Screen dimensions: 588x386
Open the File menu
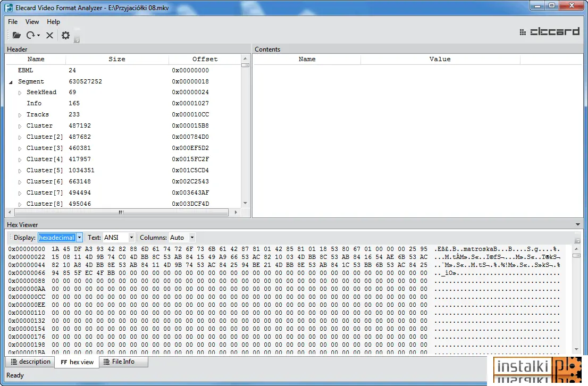[x=13, y=22]
